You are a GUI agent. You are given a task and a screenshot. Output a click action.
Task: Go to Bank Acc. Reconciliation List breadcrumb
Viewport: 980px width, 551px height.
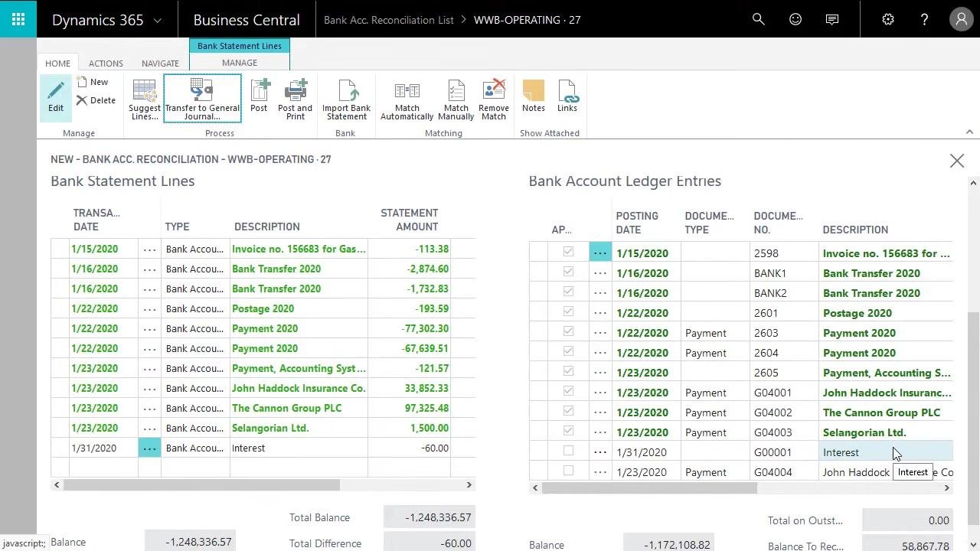389,20
